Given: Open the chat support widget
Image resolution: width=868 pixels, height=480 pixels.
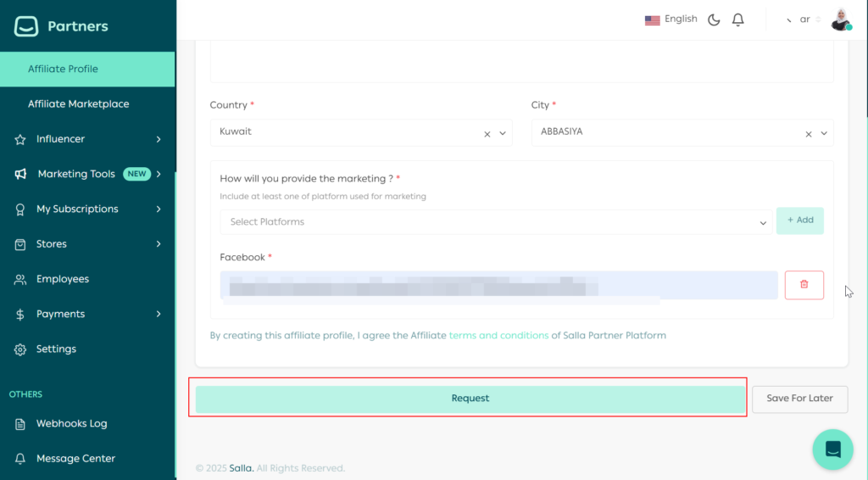Looking at the screenshot, I should point(832,449).
